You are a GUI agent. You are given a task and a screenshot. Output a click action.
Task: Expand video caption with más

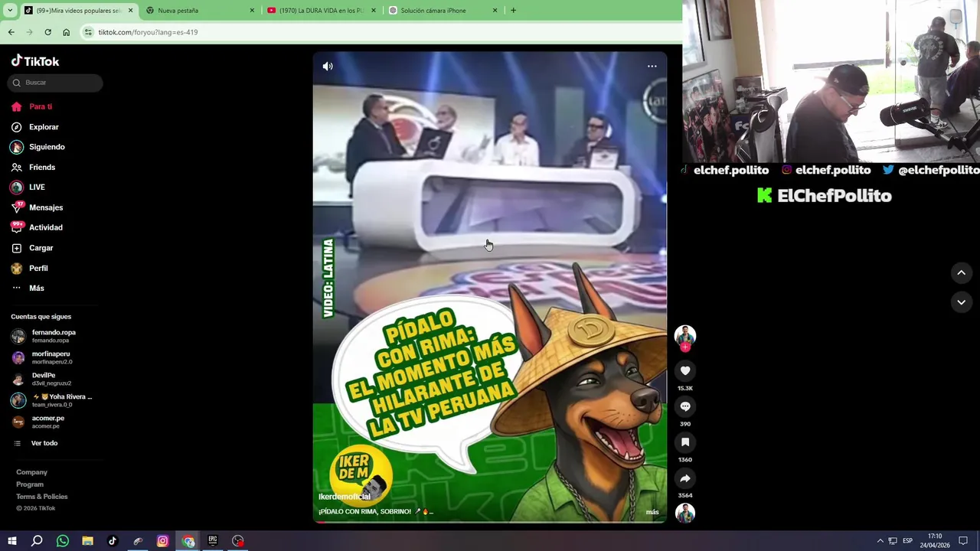652,512
